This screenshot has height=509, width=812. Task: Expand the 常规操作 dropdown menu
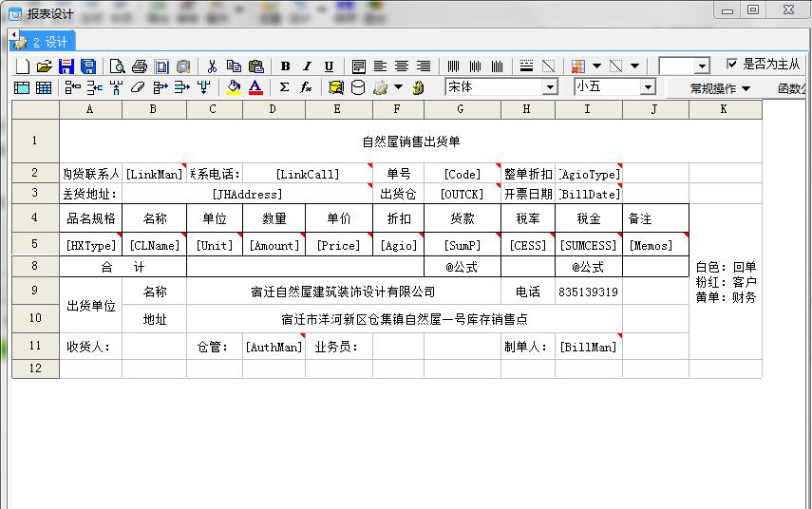tap(720, 88)
